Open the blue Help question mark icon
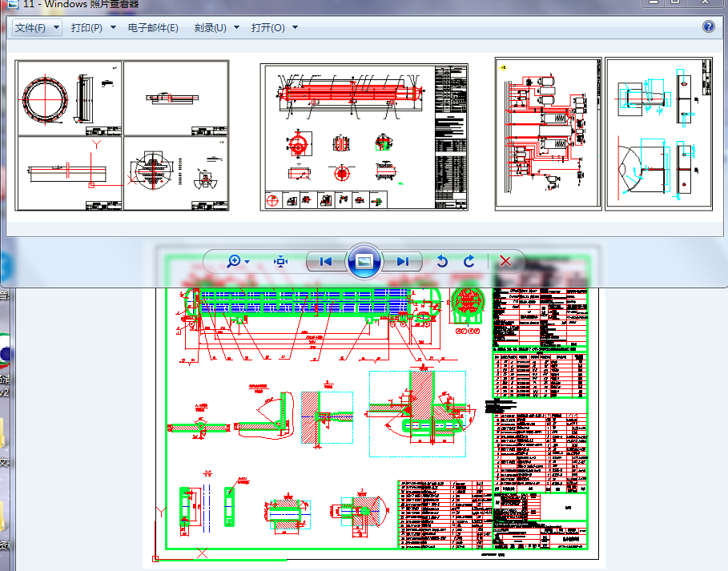The height and width of the screenshot is (571, 728). [709, 26]
